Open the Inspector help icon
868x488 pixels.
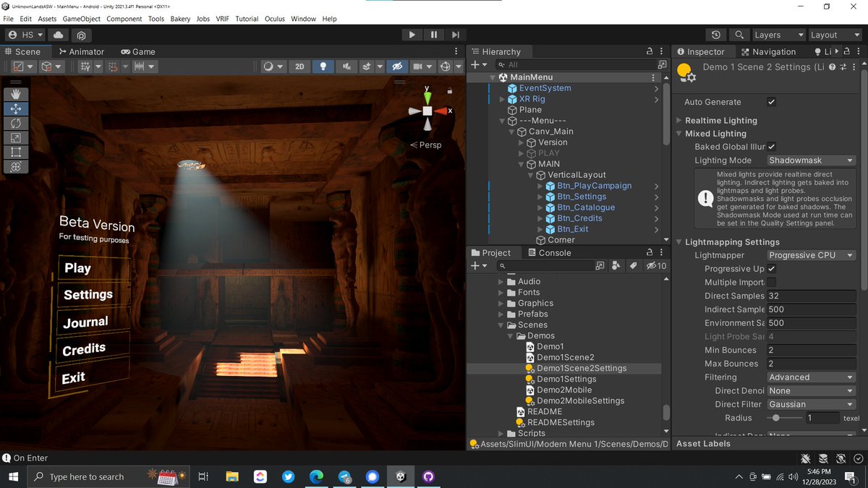coord(833,67)
